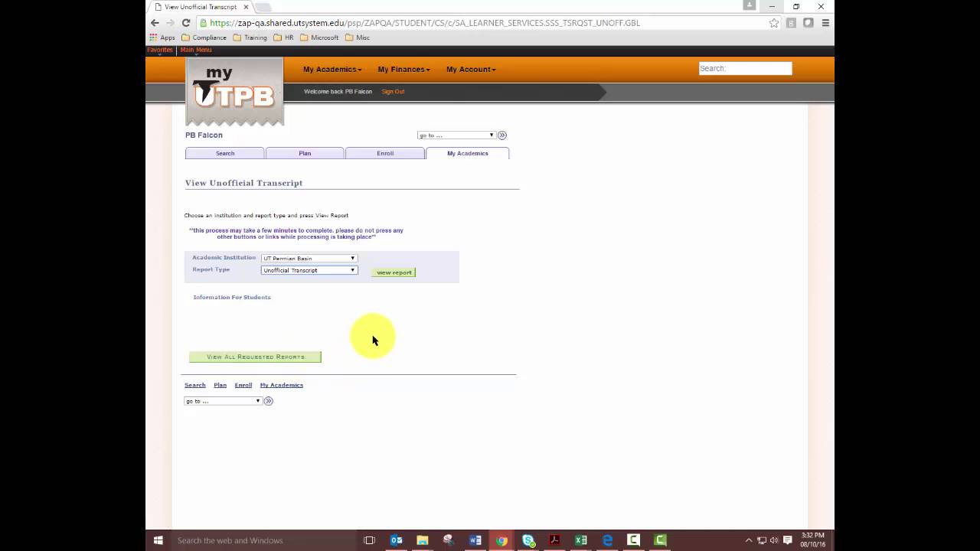The height and width of the screenshot is (551, 980).
Task: Show hidden system tray icons
Action: tap(749, 540)
